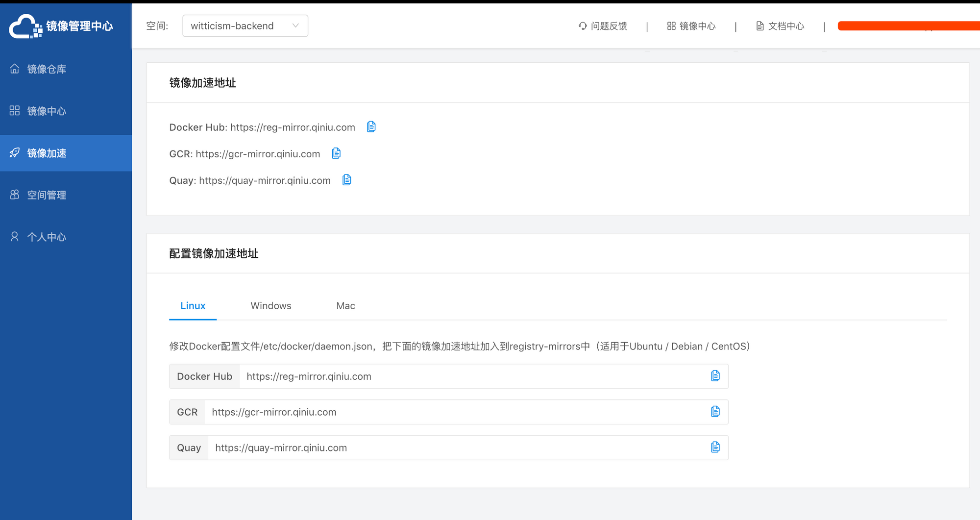Image resolution: width=980 pixels, height=520 pixels.
Task: Go to 镜像中心 in the sidebar
Action: click(x=47, y=111)
